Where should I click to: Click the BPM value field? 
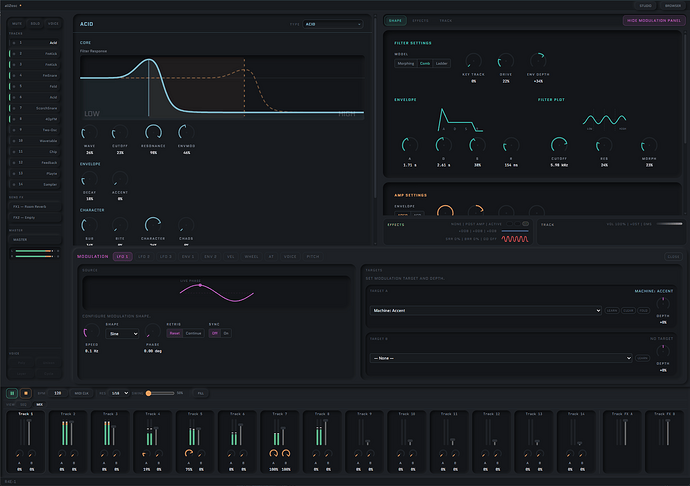[58, 393]
